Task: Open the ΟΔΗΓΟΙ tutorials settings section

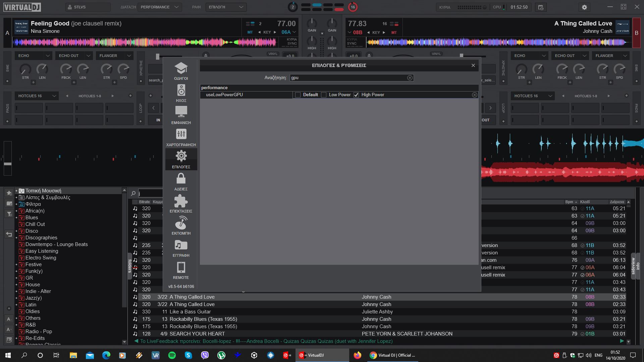Action: [x=181, y=71]
